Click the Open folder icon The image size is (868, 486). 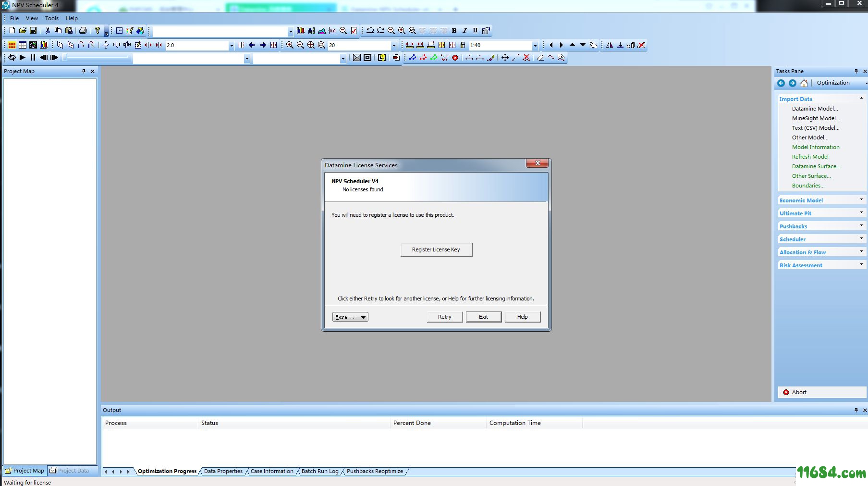(x=23, y=30)
